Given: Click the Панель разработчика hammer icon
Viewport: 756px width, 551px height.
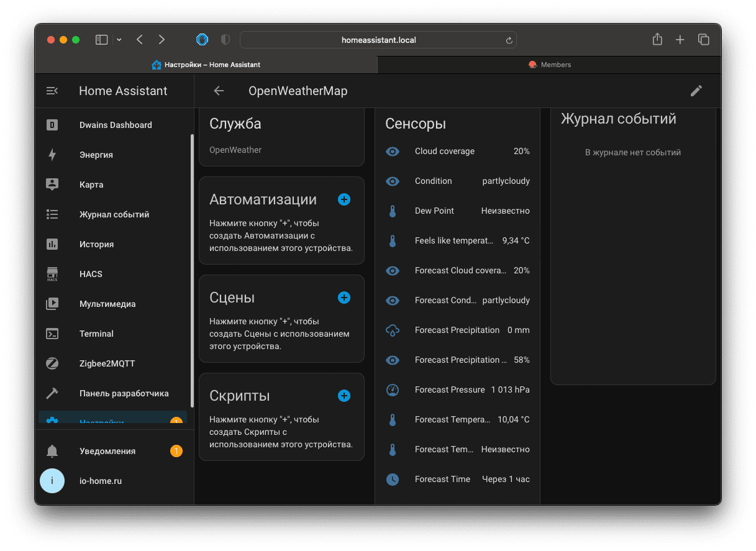Looking at the screenshot, I should 52,393.
